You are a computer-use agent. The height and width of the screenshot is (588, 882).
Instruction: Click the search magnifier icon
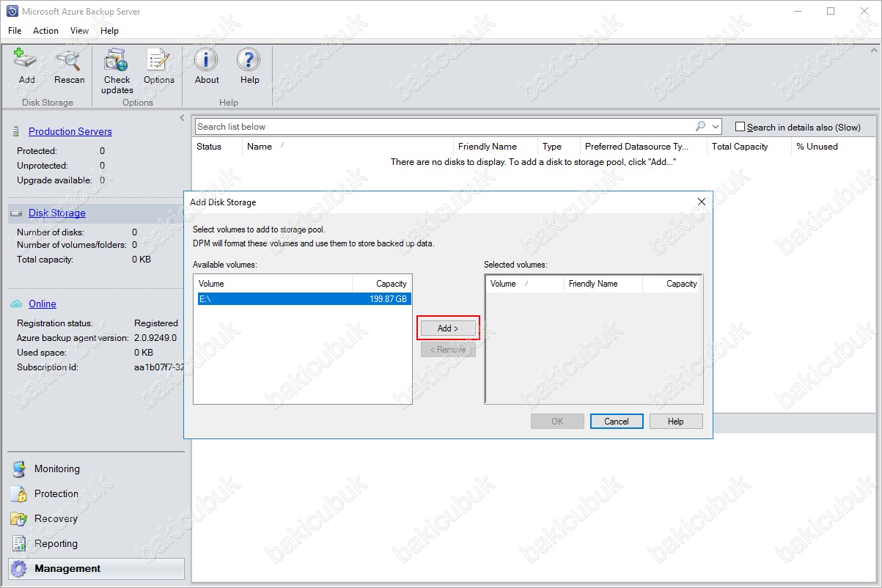click(700, 127)
